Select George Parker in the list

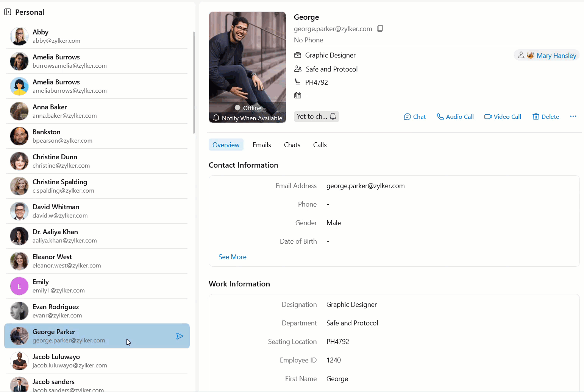(97, 336)
